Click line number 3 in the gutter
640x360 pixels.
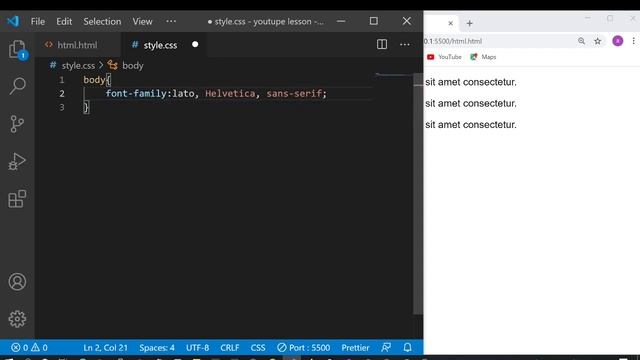pyautogui.click(x=62, y=107)
